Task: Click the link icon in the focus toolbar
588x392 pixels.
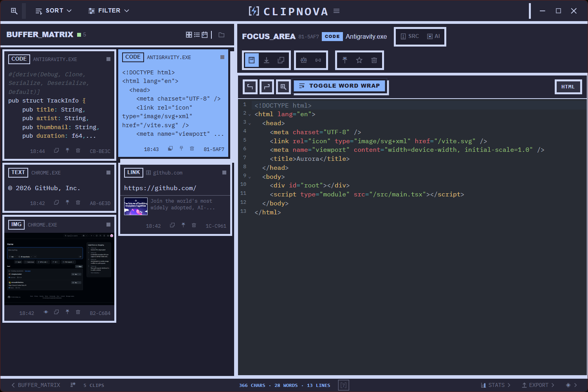Action: [318, 60]
